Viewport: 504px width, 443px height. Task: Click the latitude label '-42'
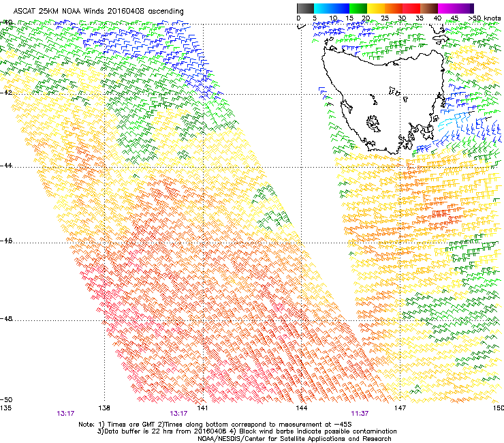[6, 92]
